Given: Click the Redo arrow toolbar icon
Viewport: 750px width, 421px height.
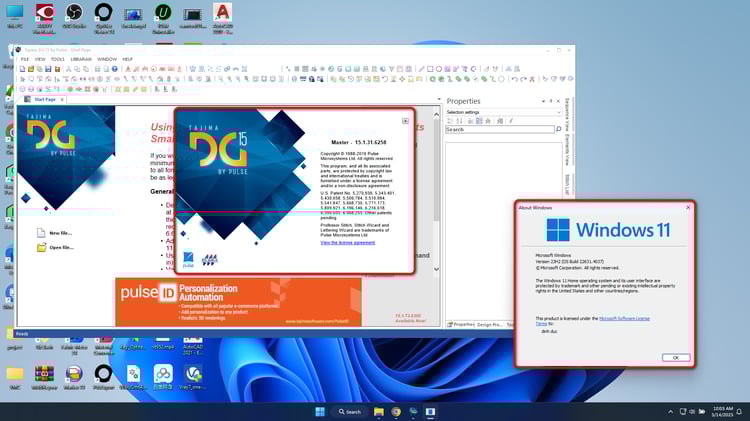Looking at the screenshot, I should 523,79.
